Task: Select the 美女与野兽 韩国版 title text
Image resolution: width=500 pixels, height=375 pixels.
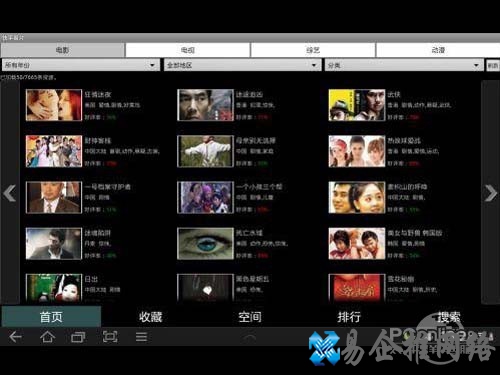Action: (x=415, y=233)
